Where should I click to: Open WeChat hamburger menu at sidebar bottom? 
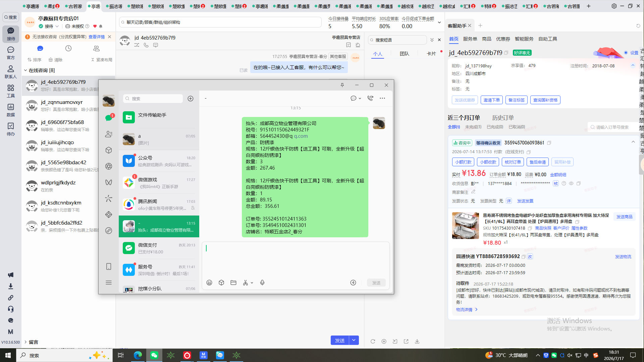tap(108, 283)
